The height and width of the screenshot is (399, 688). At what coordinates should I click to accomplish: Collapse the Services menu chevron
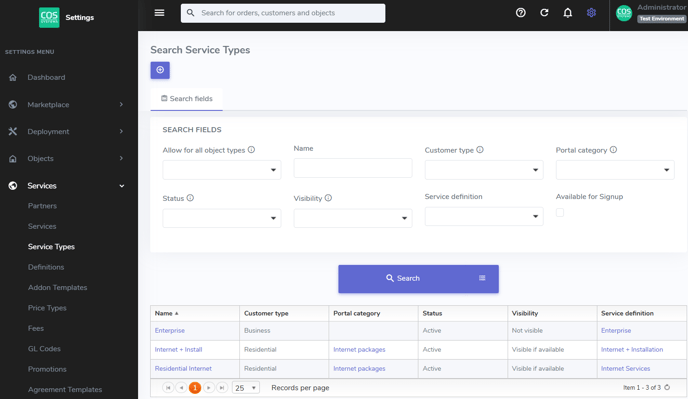(x=122, y=186)
